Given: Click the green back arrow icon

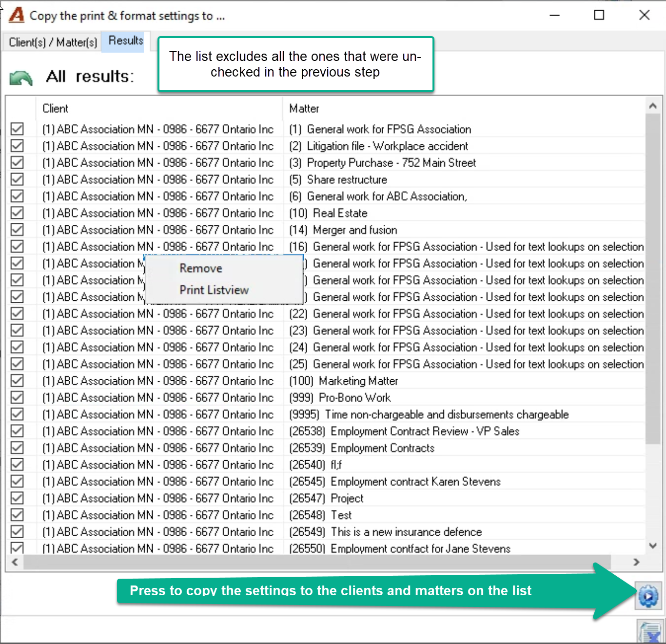Looking at the screenshot, I should click(x=21, y=78).
